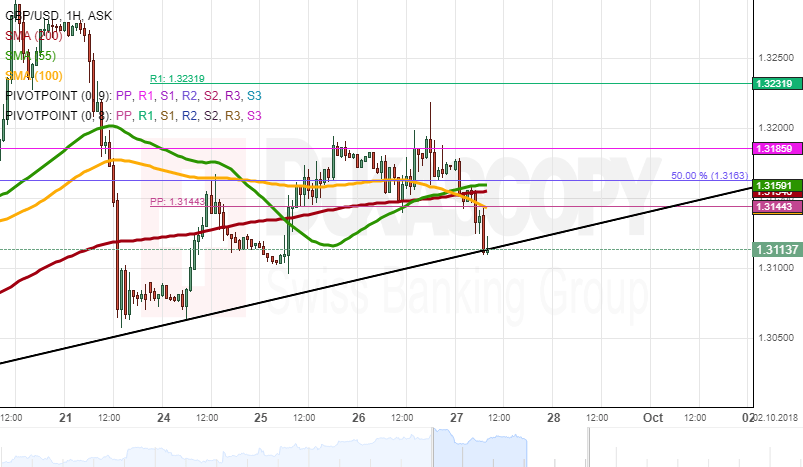Select date 25 on the time axis
Screen dimensions: 803x467
[261, 416]
